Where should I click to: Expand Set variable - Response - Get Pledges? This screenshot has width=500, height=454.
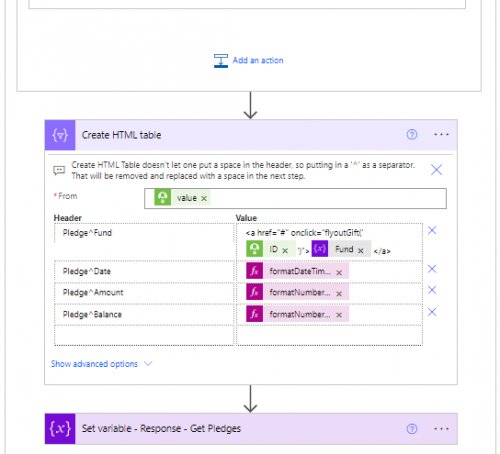(161, 429)
